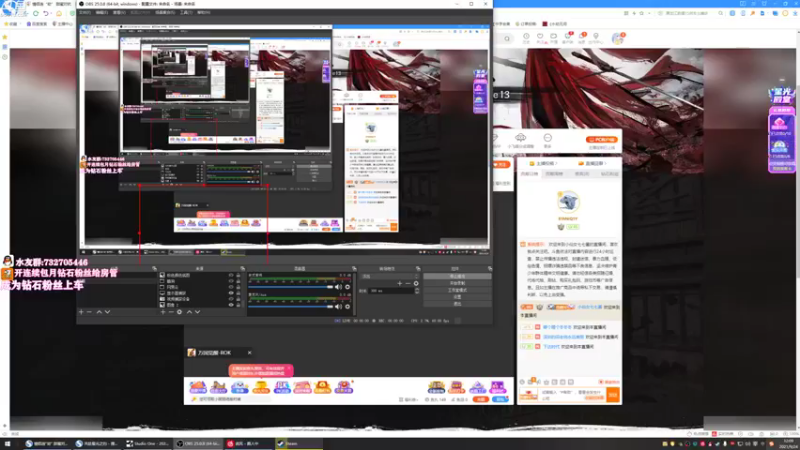Add a new source with plus icon
This screenshot has height=450, width=800.
click(163, 312)
